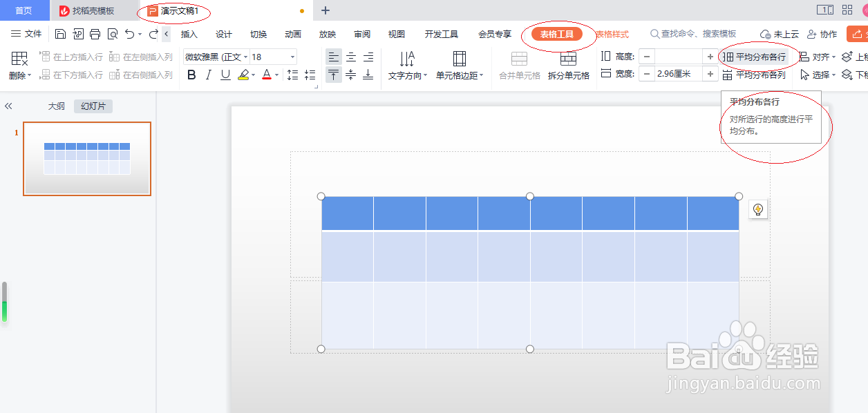Align cell text to vertical middle

pos(351,75)
